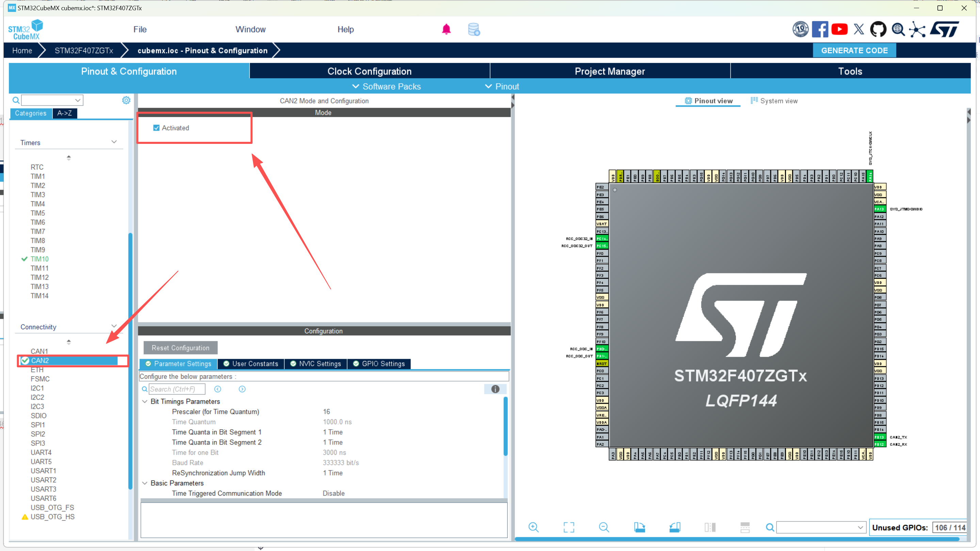Go to previous parameter search result
The width and height of the screenshot is (980, 551).
coord(218,389)
